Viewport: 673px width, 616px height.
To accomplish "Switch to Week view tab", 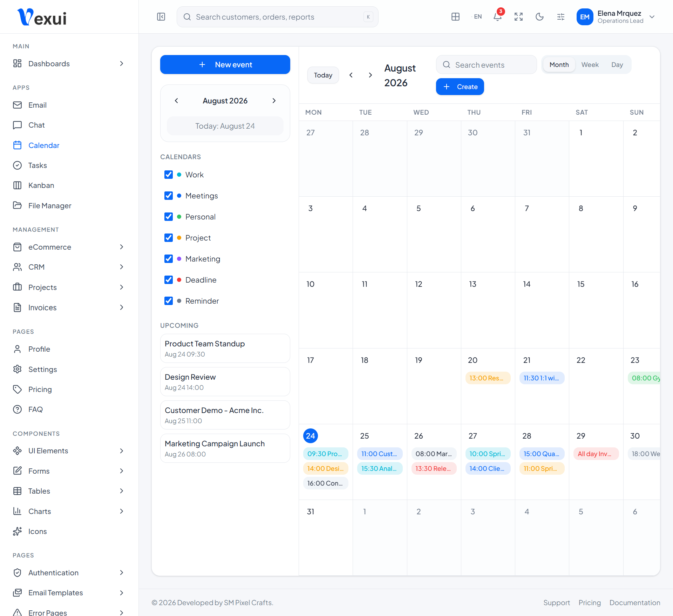I will click(x=590, y=65).
